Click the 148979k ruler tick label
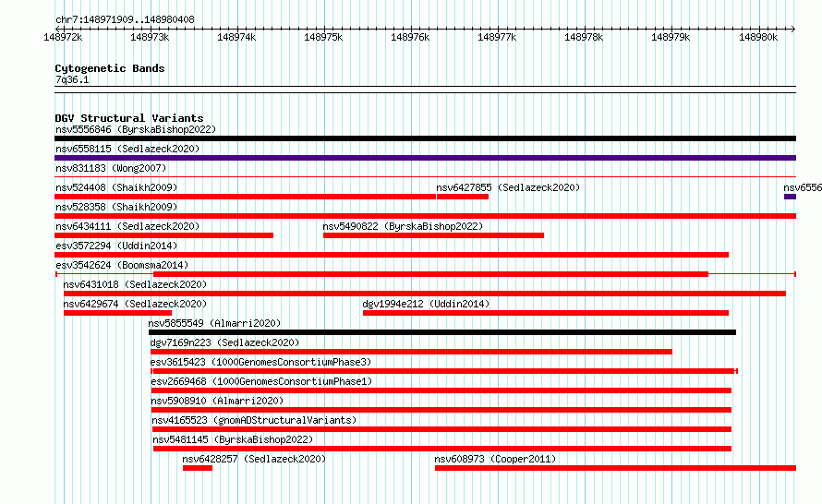This screenshot has height=504, width=822. pos(671,37)
